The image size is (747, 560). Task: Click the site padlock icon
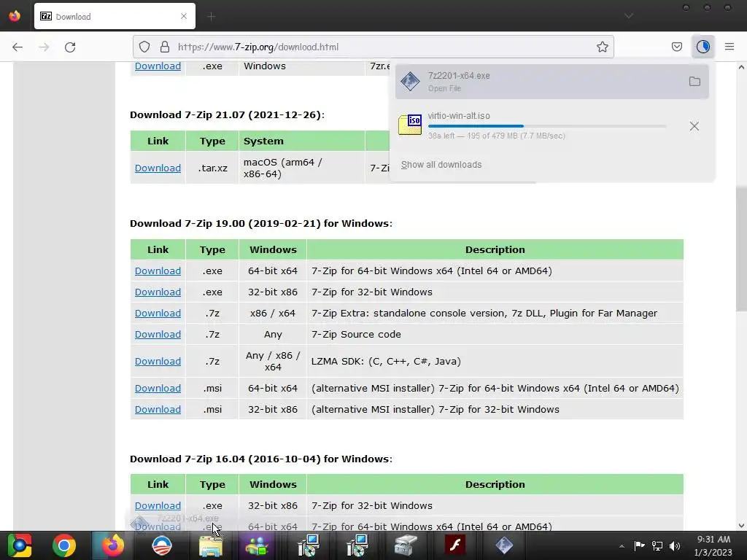point(165,47)
